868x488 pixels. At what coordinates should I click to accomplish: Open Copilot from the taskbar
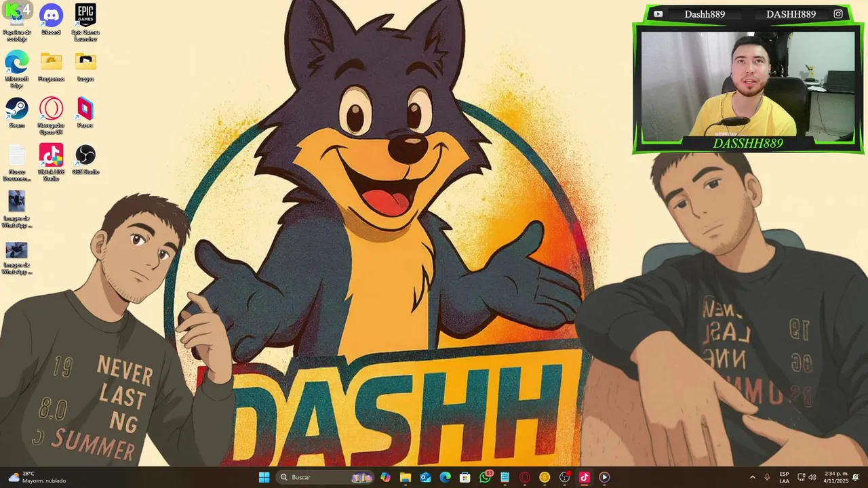(x=385, y=477)
